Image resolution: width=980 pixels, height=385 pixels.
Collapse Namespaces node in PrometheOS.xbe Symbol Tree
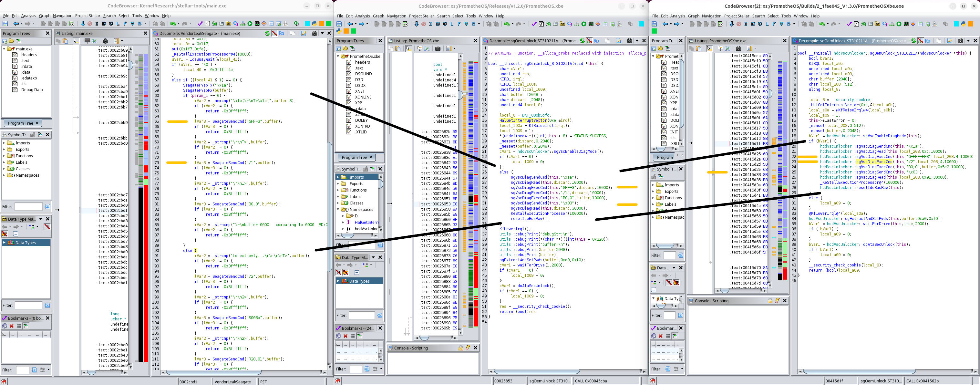pos(338,210)
